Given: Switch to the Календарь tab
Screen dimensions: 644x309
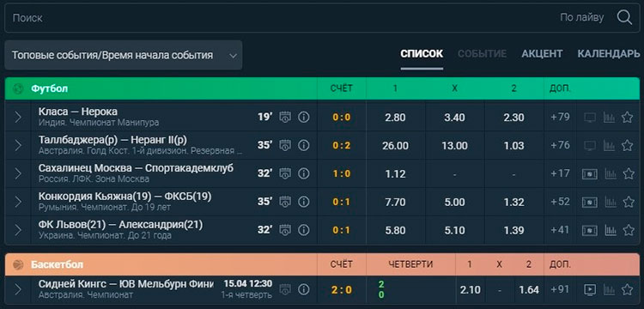Looking at the screenshot, I should click(x=609, y=54).
